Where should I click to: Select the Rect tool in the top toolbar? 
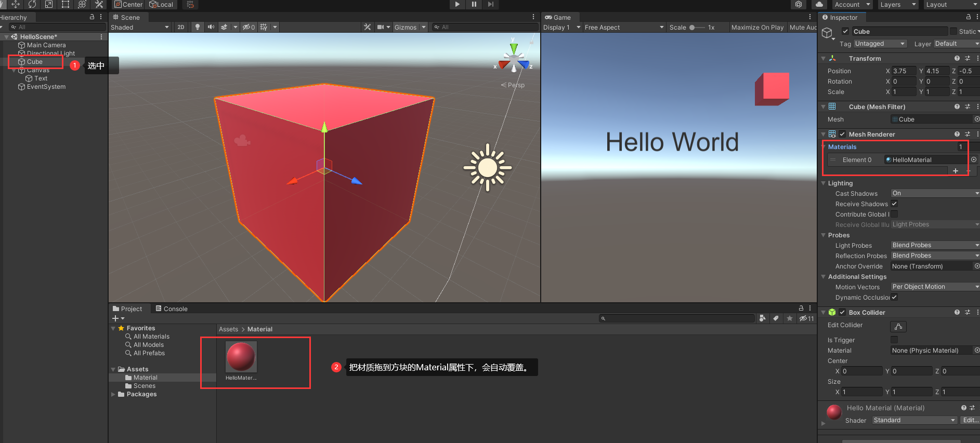(x=66, y=4)
